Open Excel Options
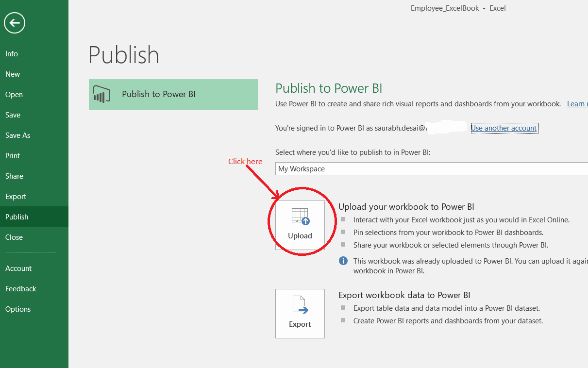The width and height of the screenshot is (588, 368). (18, 309)
